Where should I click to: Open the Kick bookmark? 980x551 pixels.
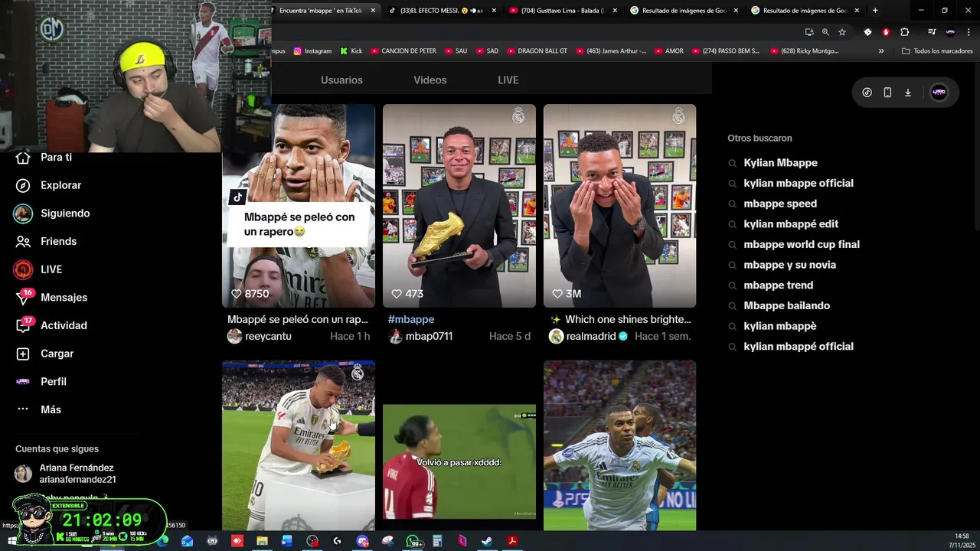coord(351,51)
